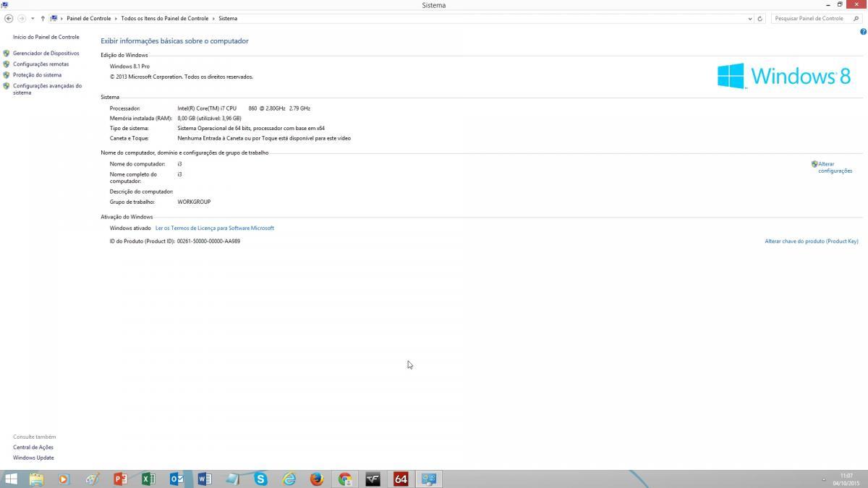The width and height of the screenshot is (868, 488).
Task: Launch PowerPoint from the taskbar
Action: tap(120, 479)
